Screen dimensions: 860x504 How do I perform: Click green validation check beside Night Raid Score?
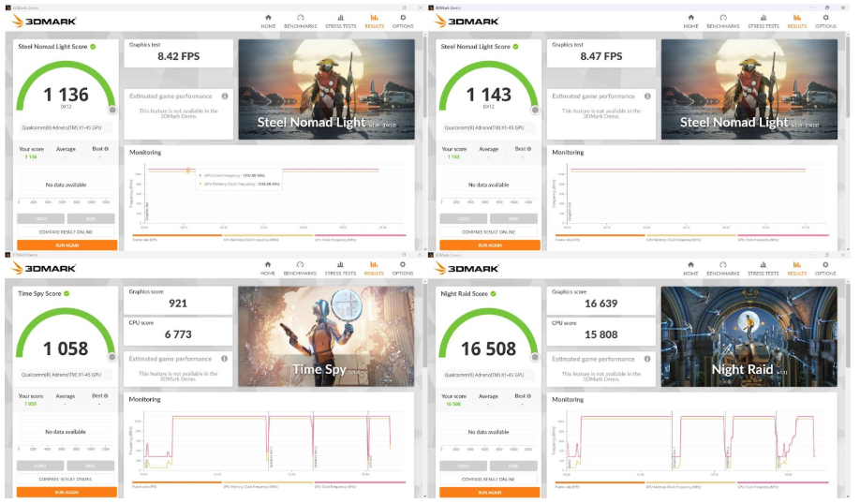(x=493, y=293)
